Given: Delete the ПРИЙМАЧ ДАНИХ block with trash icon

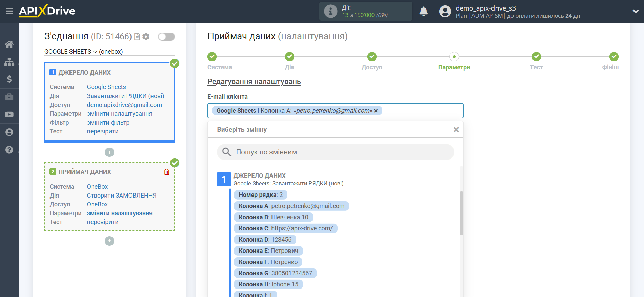Looking at the screenshot, I should click(167, 172).
